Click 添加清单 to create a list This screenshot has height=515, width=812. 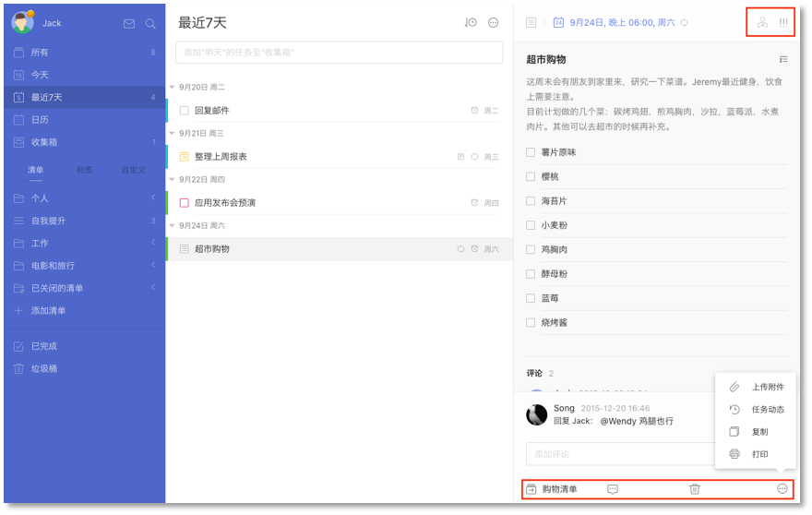(48, 311)
